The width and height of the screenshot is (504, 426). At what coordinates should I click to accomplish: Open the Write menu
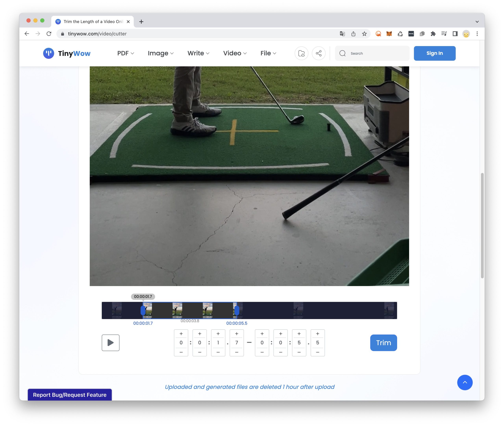pyautogui.click(x=198, y=53)
